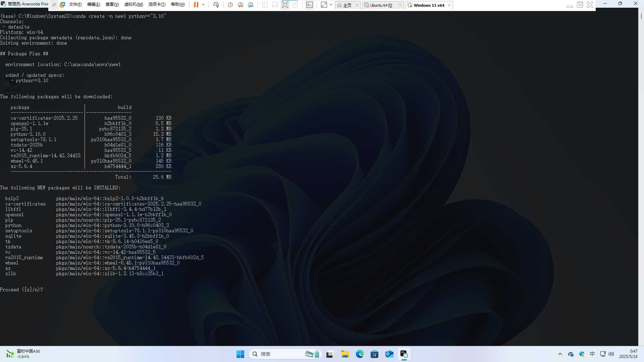Open the clock showing 0:47
The height and width of the screenshot is (362, 644).
click(x=628, y=354)
